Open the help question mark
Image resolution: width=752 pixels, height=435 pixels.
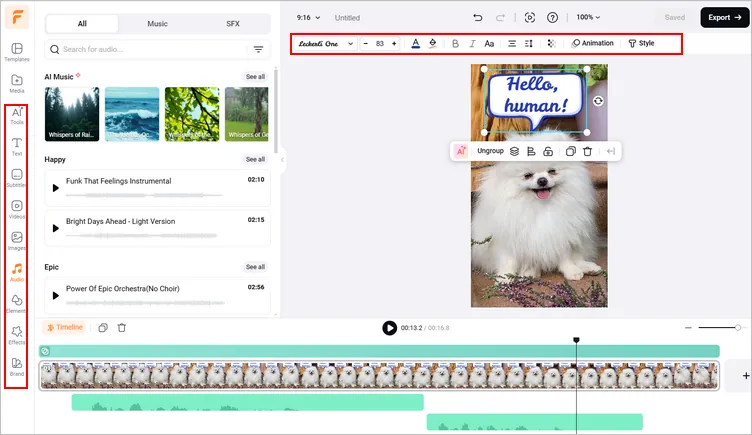pos(552,18)
